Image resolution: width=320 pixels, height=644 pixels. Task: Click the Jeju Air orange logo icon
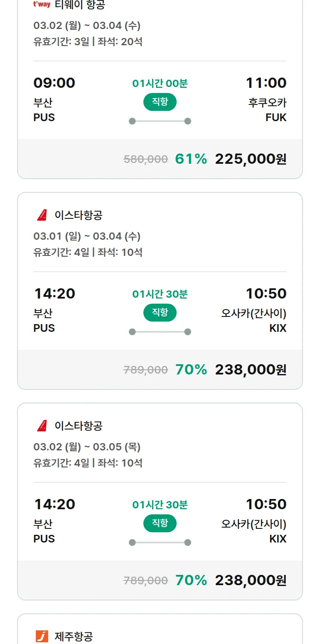tap(42, 636)
